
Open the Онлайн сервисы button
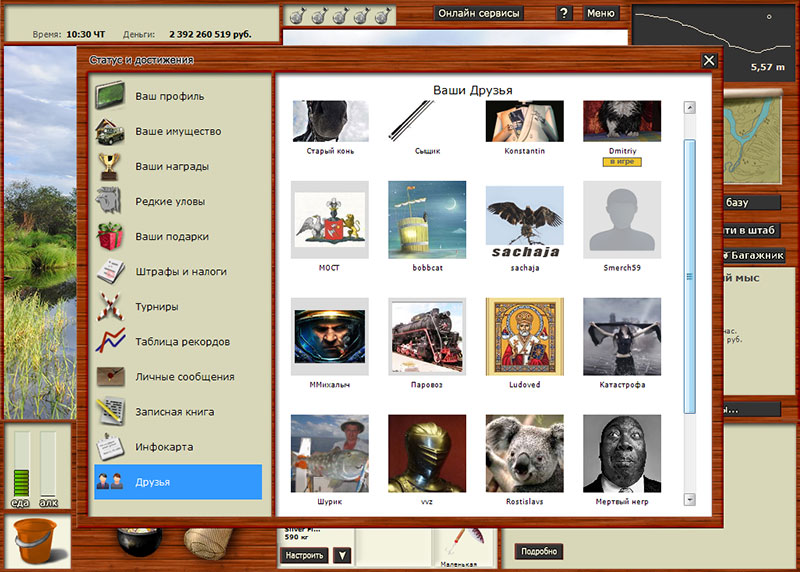[x=479, y=13]
